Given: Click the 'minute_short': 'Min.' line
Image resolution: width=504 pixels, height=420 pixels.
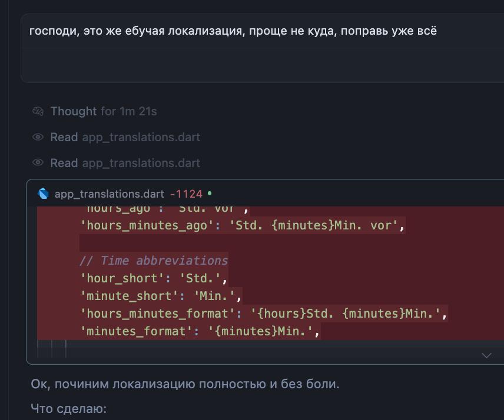Looking at the screenshot, I should pyautogui.click(x=161, y=296).
